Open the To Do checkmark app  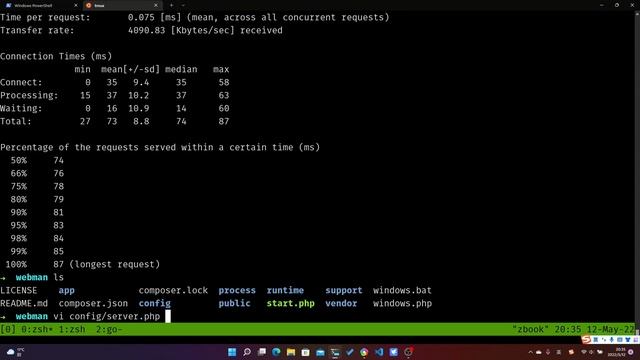tap(350, 352)
